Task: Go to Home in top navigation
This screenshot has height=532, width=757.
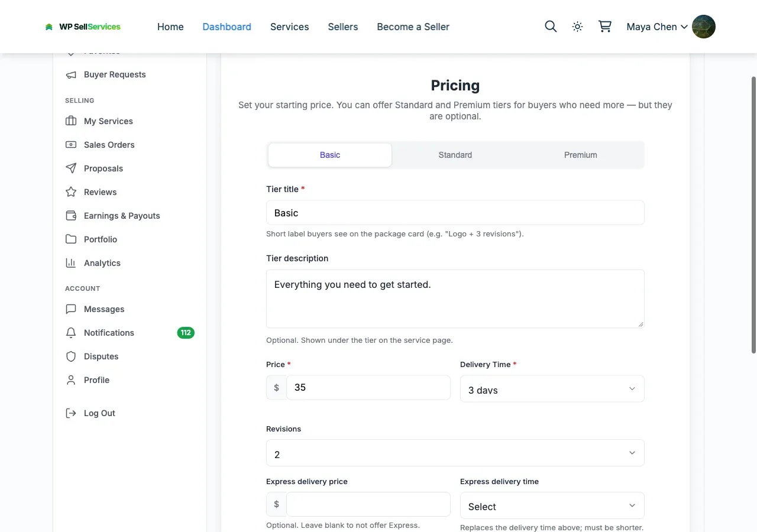Action: [170, 27]
